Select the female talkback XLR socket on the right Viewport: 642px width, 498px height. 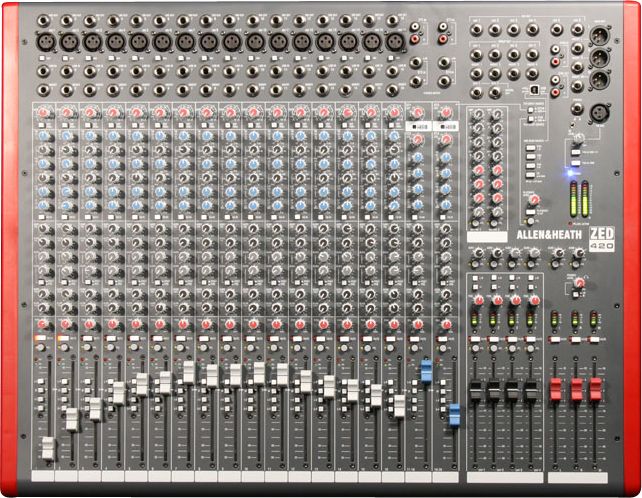[600, 113]
